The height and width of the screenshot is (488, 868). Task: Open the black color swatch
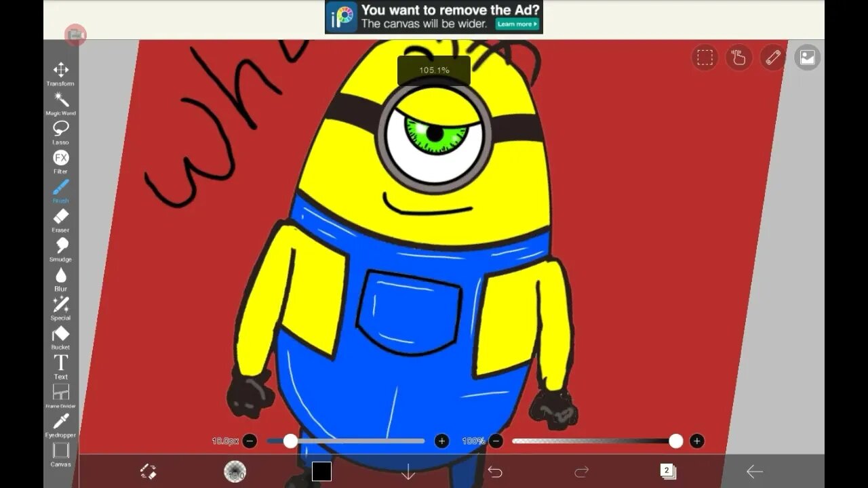coord(321,471)
